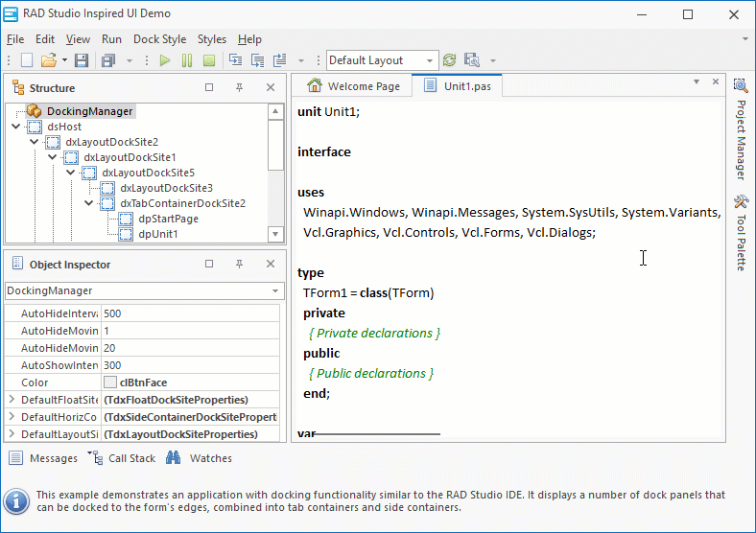The width and height of the screenshot is (756, 533).
Task: Click the green Stop square icon
Action: [x=208, y=60]
